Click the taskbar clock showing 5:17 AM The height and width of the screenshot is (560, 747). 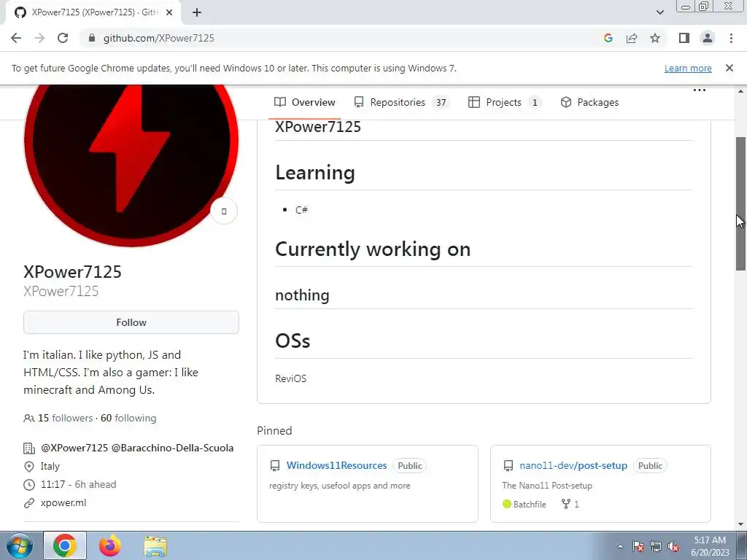[710, 546]
